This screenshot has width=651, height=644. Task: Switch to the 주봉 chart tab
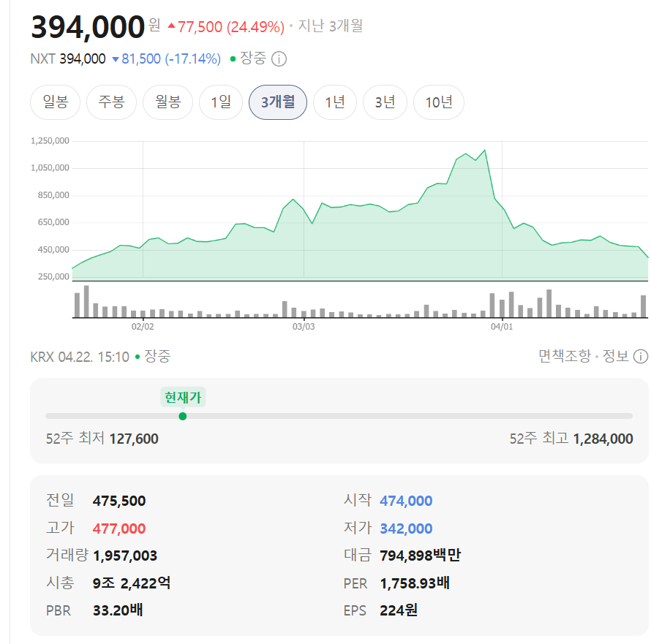111,102
